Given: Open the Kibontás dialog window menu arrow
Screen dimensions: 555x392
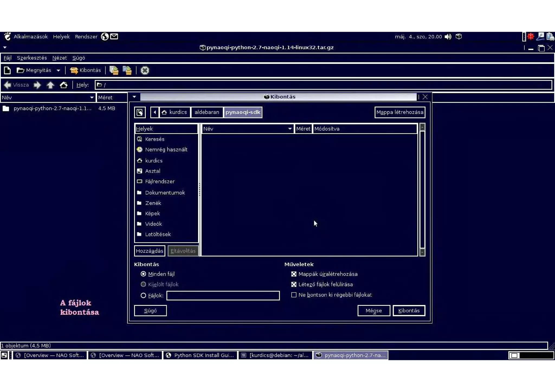Looking at the screenshot, I should (x=134, y=97).
